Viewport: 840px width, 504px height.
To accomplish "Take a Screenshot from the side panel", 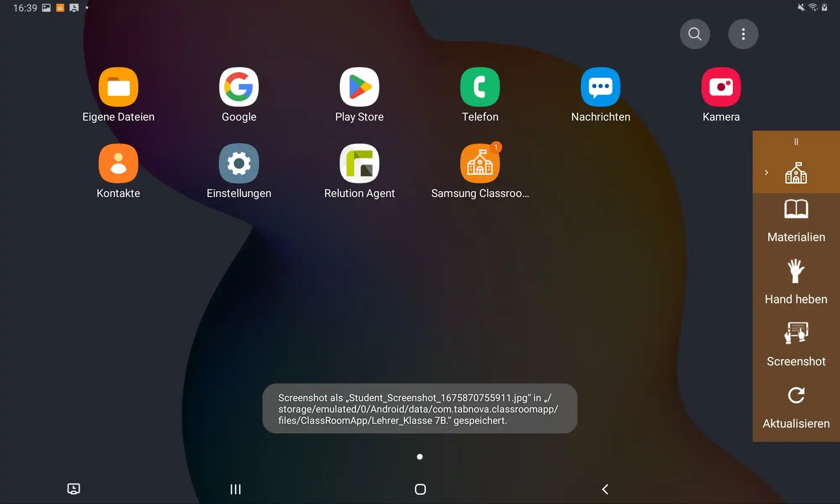I will [x=796, y=345].
